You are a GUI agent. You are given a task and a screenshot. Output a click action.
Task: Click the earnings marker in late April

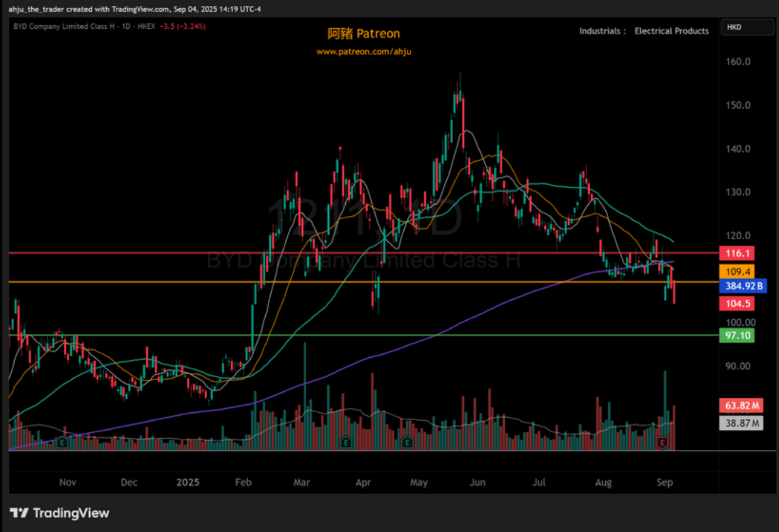click(407, 442)
